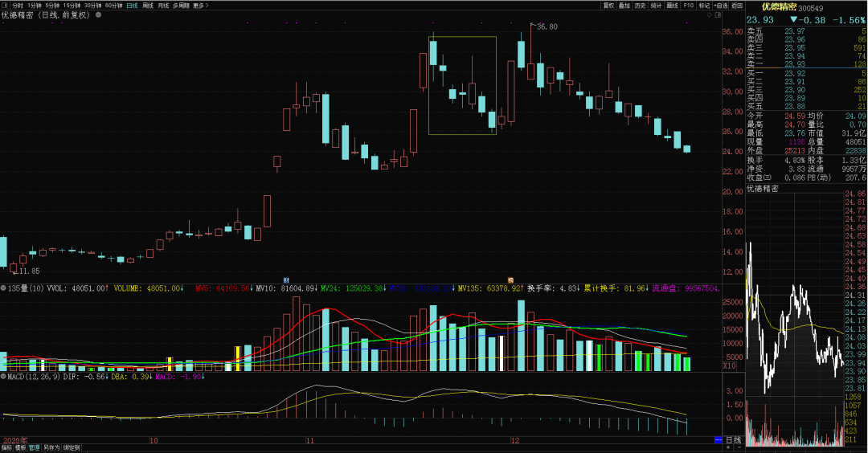Click the 135量(10) volume indicator label
This screenshot has width=868, height=453.
coord(26,288)
